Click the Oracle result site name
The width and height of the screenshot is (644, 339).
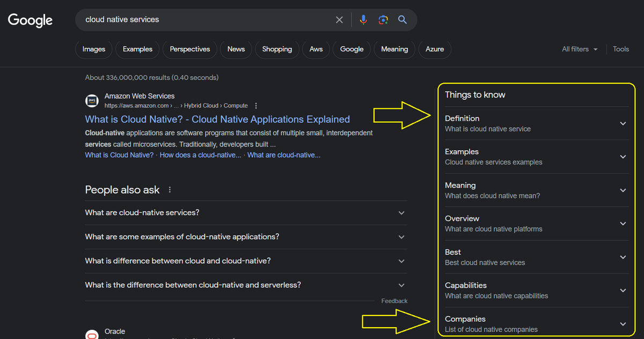pos(115,331)
